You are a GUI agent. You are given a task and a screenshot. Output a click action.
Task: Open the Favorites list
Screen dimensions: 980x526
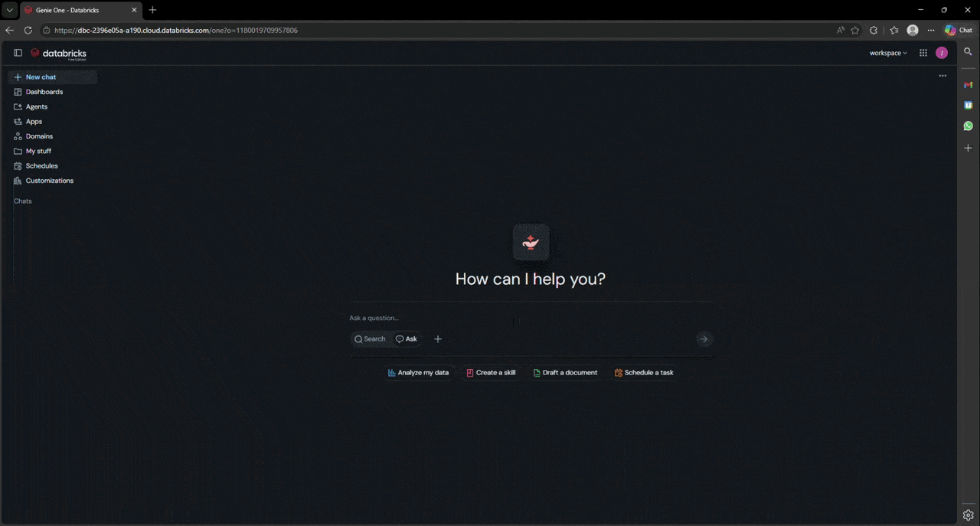(894, 31)
